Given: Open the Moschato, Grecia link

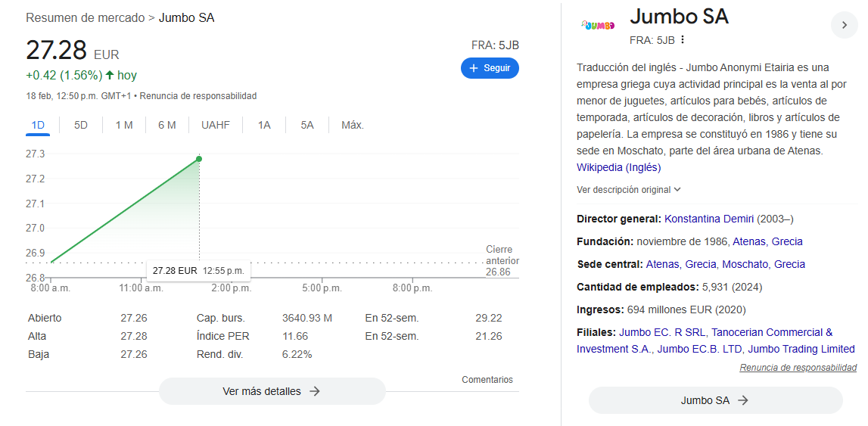Looking at the screenshot, I should click(764, 264).
